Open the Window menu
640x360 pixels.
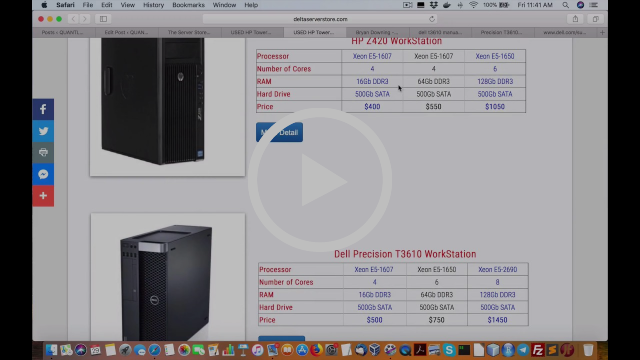tap(224, 5)
